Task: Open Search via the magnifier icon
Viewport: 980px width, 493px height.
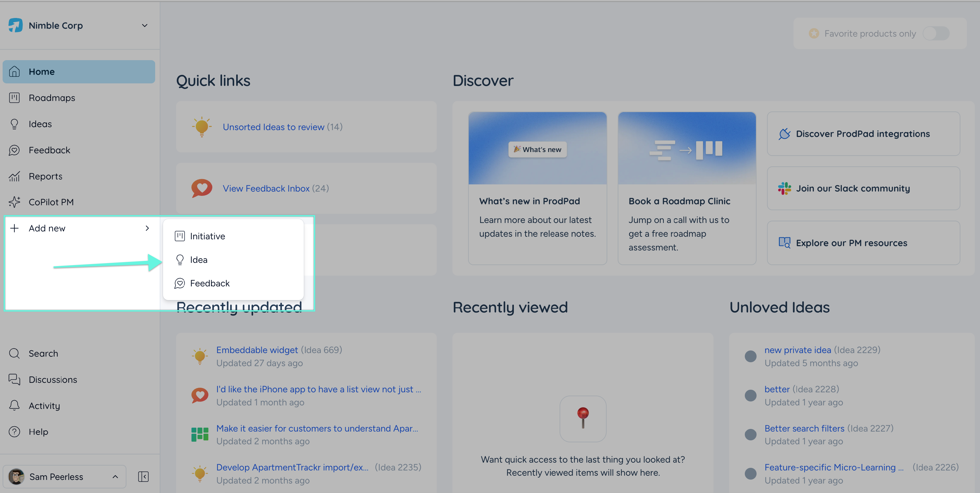Action: [14, 353]
